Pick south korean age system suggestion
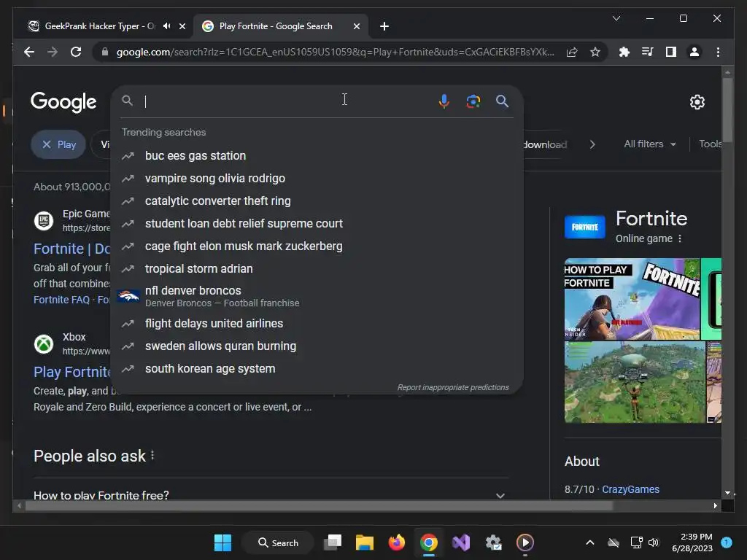This screenshot has height=560, width=747. tap(317, 368)
